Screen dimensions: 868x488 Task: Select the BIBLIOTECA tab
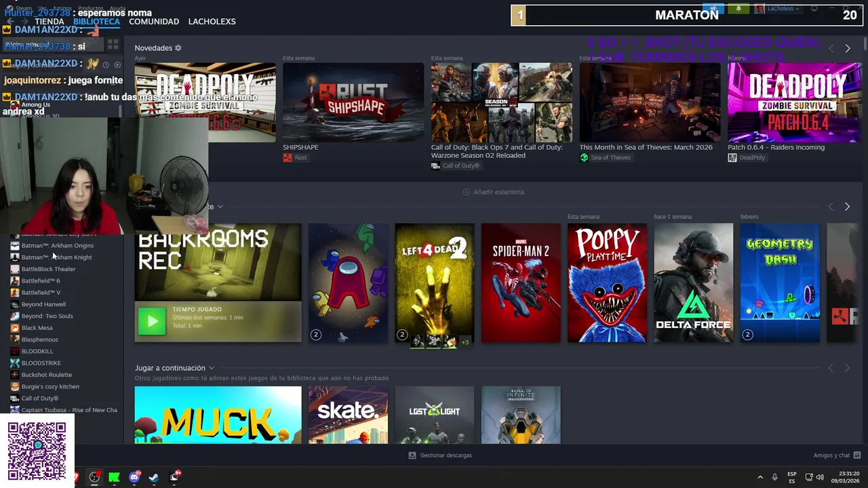96,22
